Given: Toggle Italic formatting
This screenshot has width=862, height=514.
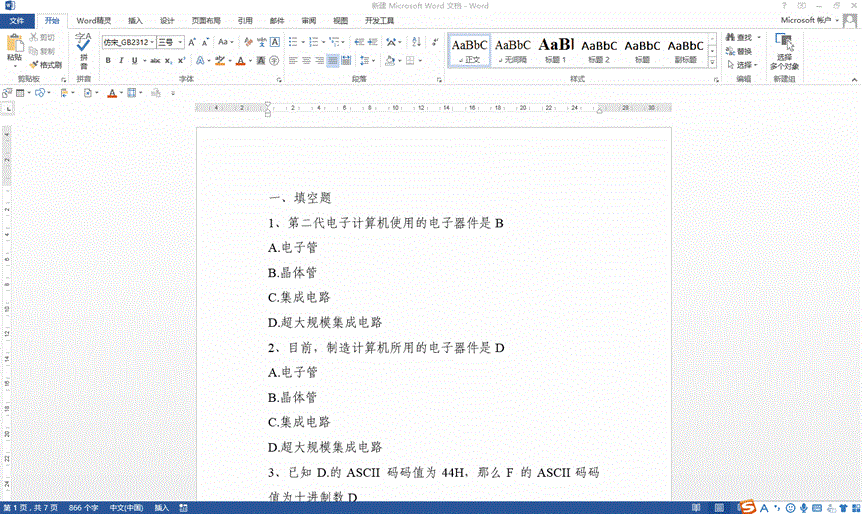Looking at the screenshot, I should (121, 61).
